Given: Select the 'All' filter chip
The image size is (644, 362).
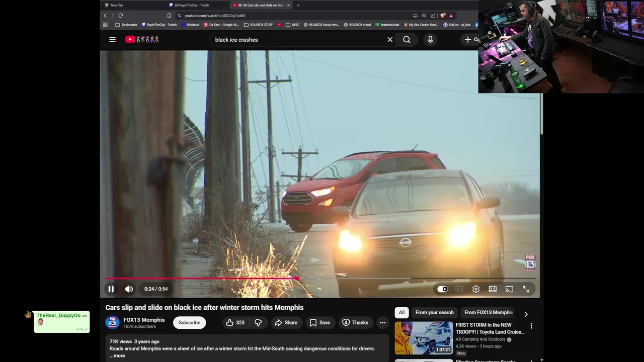Looking at the screenshot, I should pos(401,312).
